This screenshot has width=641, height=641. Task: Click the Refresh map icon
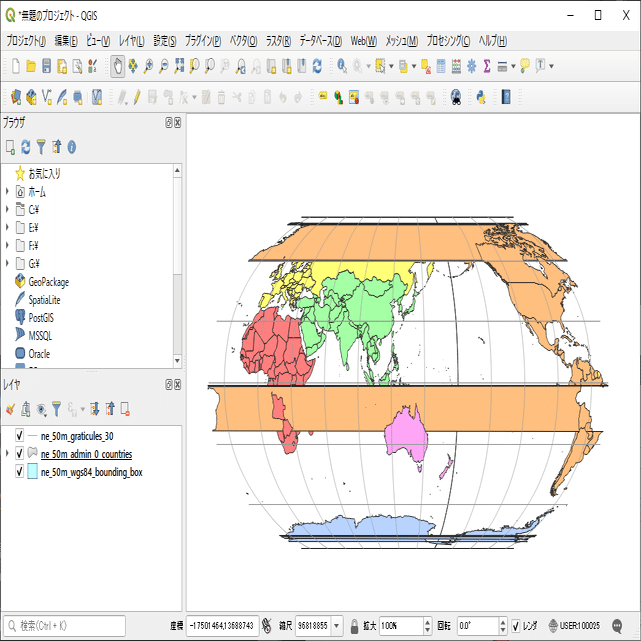pyautogui.click(x=317, y=66)
